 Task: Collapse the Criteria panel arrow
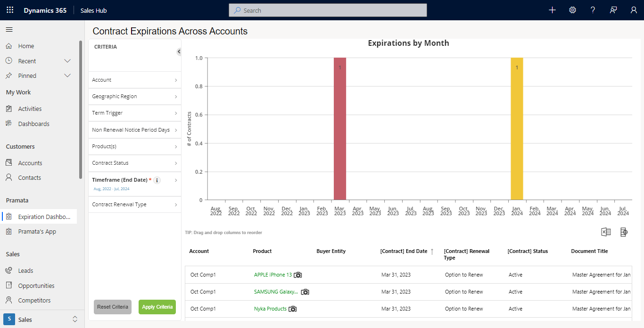[x=179, y=51]
